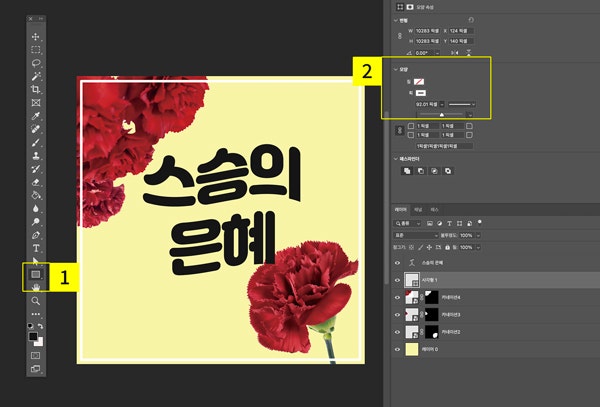Viewport: 600px width, 407px height.
Task: Select the Rectangle shape tool
Action: (36, 273)
